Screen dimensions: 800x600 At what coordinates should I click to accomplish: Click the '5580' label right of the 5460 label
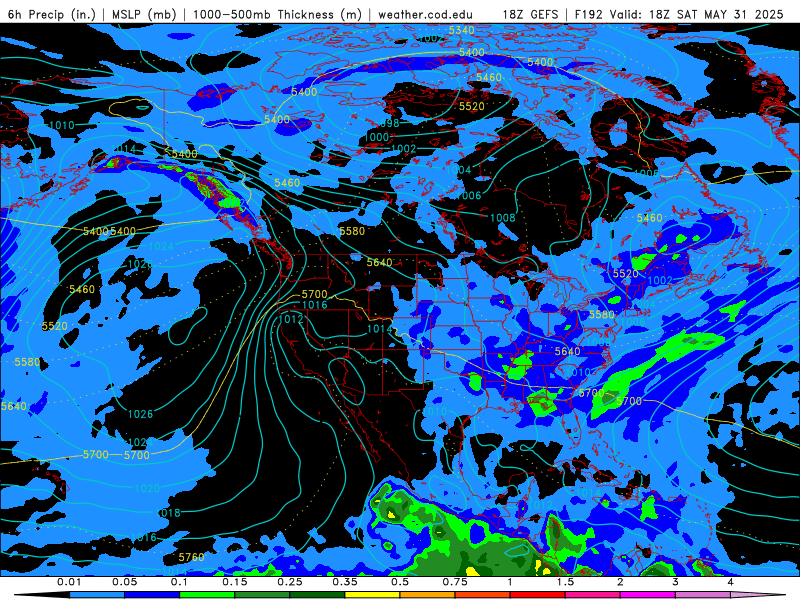coord(352,231)
